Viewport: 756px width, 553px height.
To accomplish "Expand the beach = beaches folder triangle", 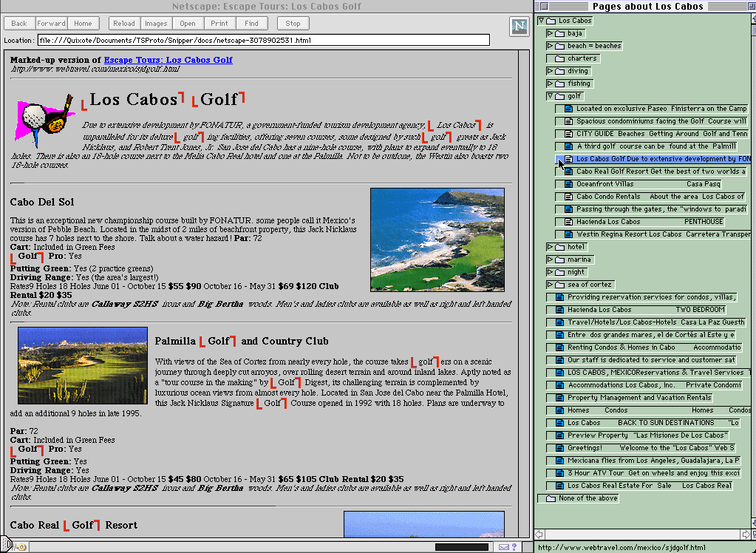I will [x=550, y=46].
